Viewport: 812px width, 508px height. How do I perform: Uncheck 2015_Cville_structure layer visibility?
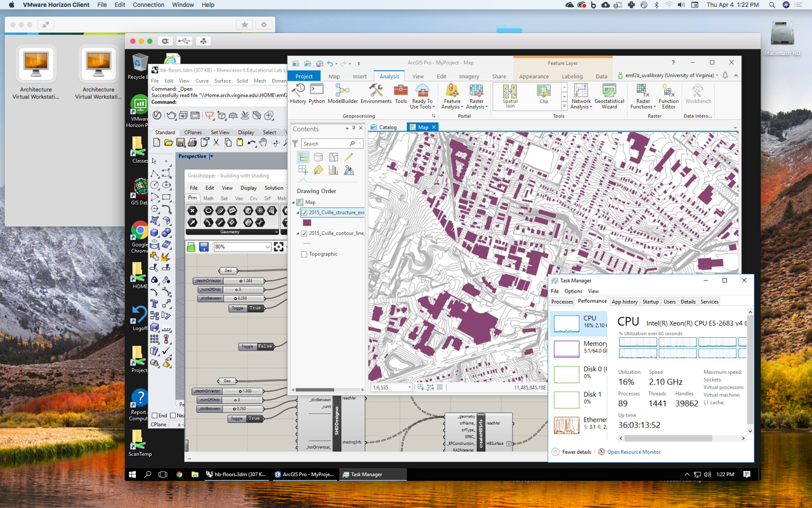click(304, 213)
